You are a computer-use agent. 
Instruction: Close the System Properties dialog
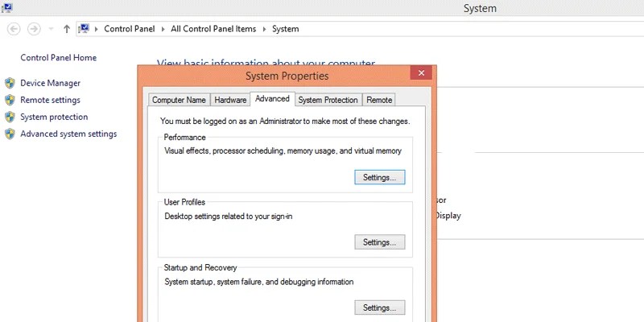point(421,73)
